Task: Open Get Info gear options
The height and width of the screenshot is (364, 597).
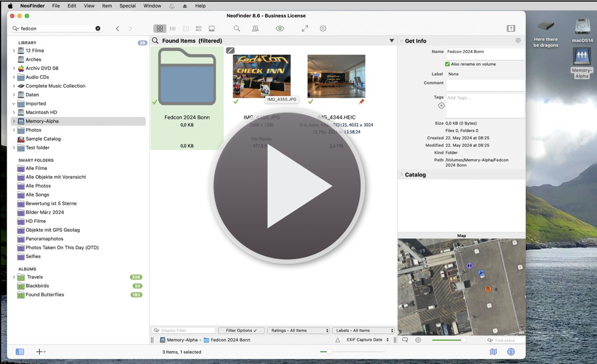Action: [x=518, y=40]
